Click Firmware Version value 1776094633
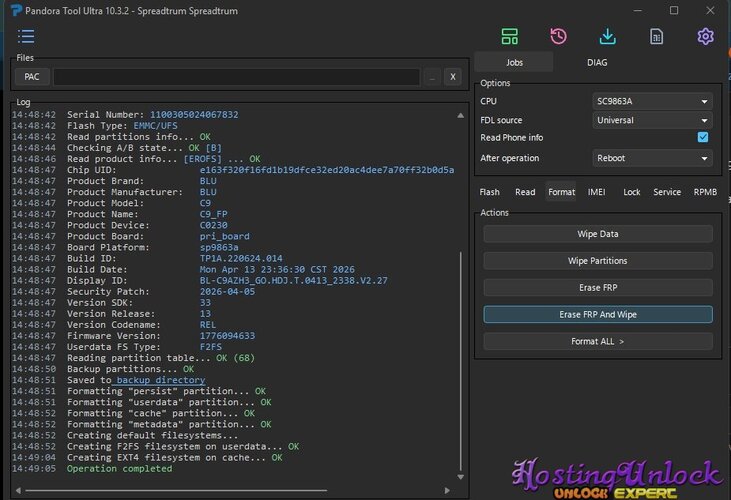The height and width of the screenshot is (500, 731). [228, 336]
